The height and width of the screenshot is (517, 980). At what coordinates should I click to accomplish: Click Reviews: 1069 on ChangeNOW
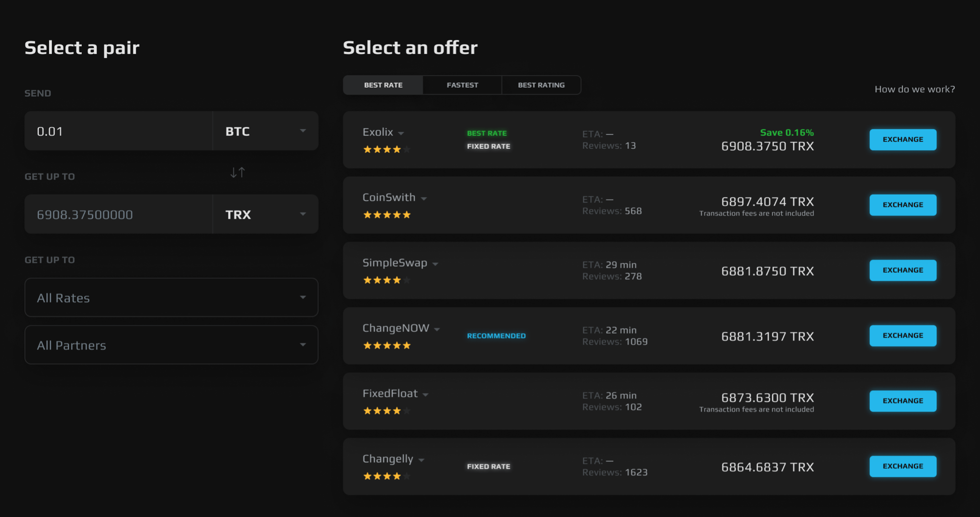615,342
